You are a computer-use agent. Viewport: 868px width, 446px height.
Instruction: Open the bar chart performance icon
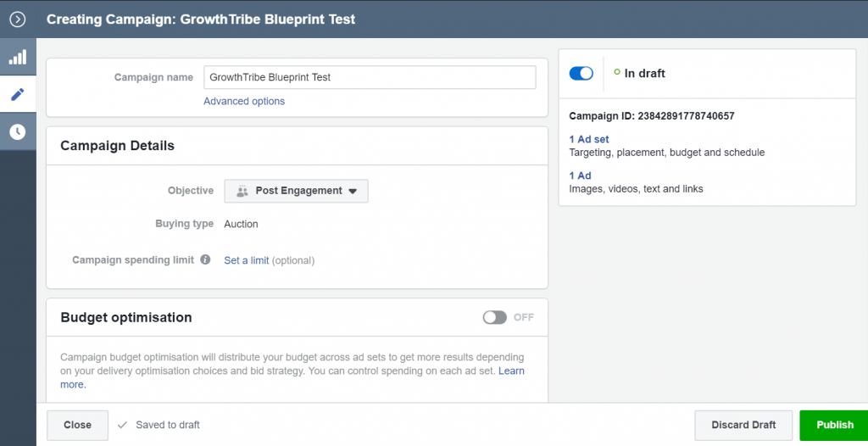[18, 57]
